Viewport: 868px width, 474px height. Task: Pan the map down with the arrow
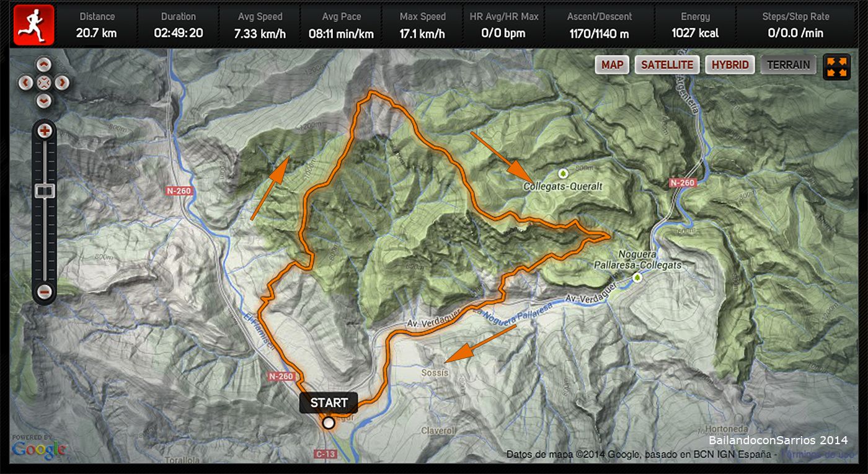pos(43,101)
